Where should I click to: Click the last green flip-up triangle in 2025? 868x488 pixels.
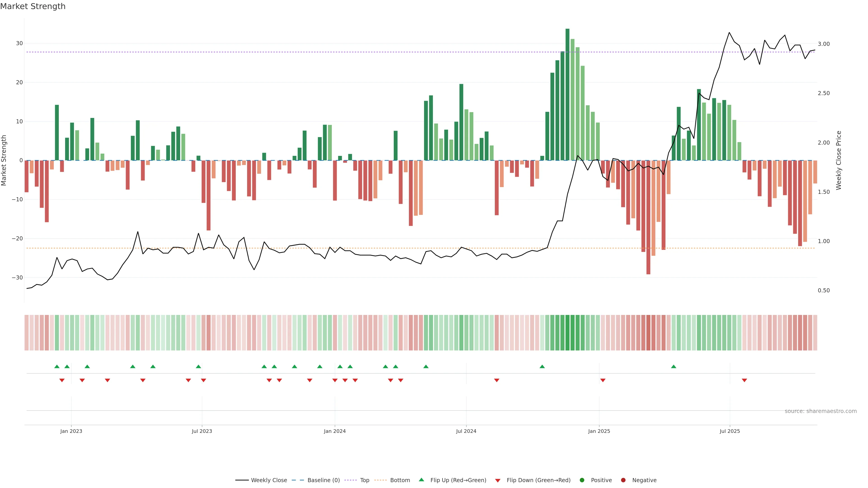pyautogui.click(x=674, y=366)
